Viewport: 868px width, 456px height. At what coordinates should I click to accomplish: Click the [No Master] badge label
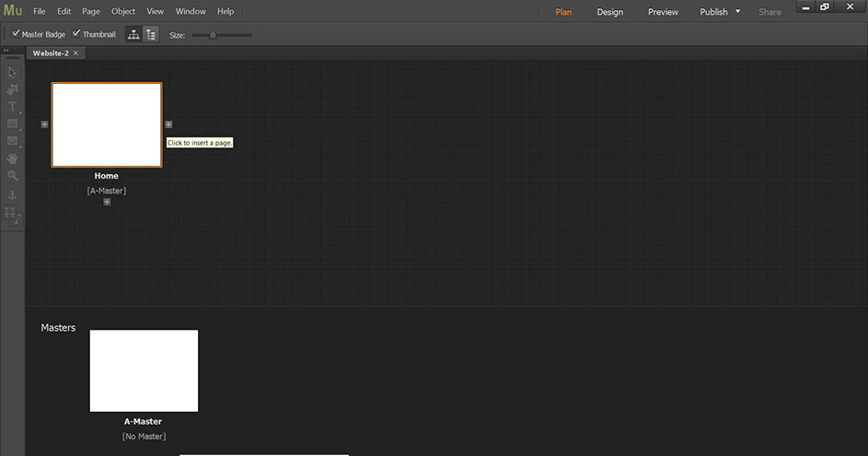pos(144,437)
